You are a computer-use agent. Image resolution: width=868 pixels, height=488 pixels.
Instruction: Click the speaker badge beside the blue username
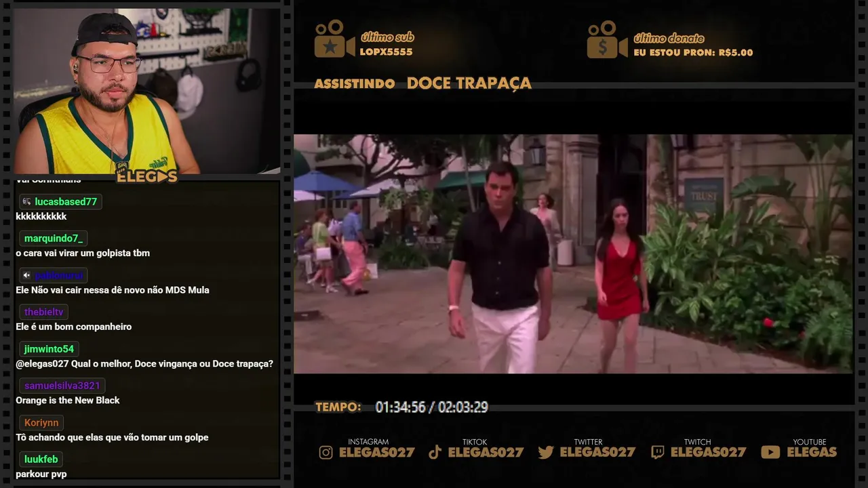(26, 275)
